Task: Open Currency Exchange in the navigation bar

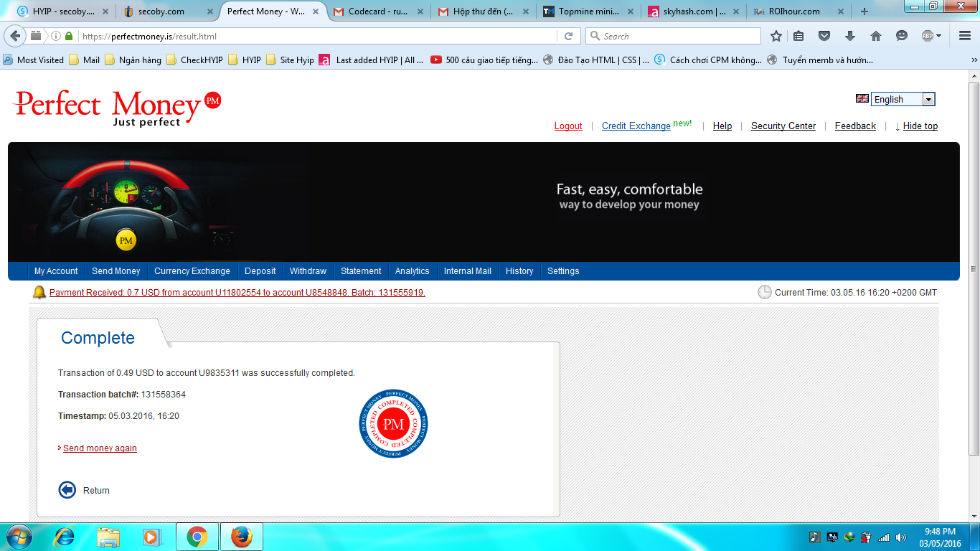Action: coord(192,271)
